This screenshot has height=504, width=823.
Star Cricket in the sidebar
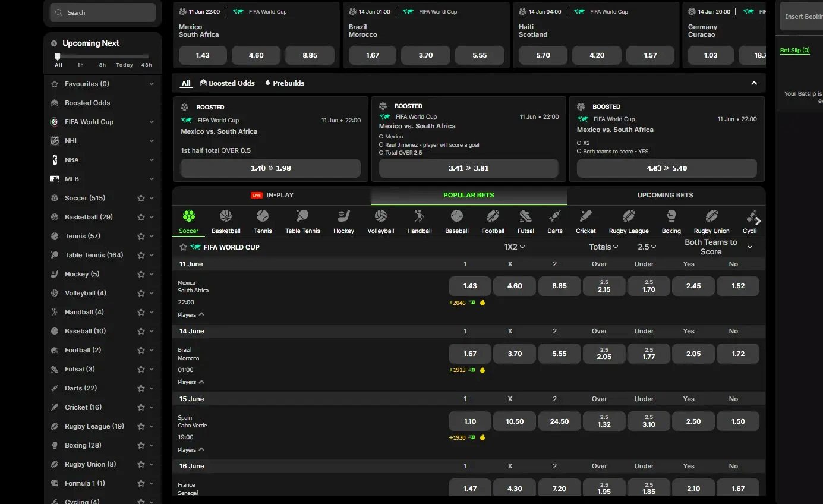(x=141, y=407)
